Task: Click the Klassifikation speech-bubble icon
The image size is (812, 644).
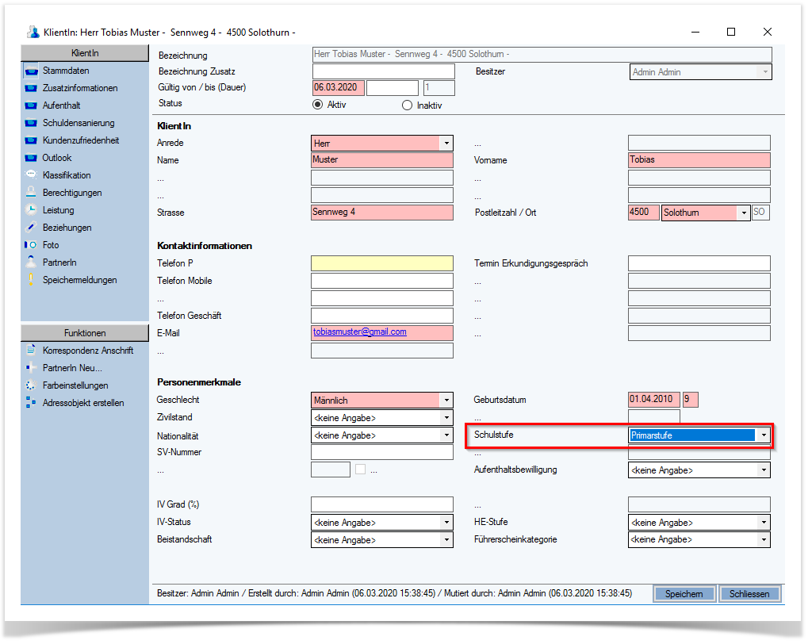Action: (31, 175)
